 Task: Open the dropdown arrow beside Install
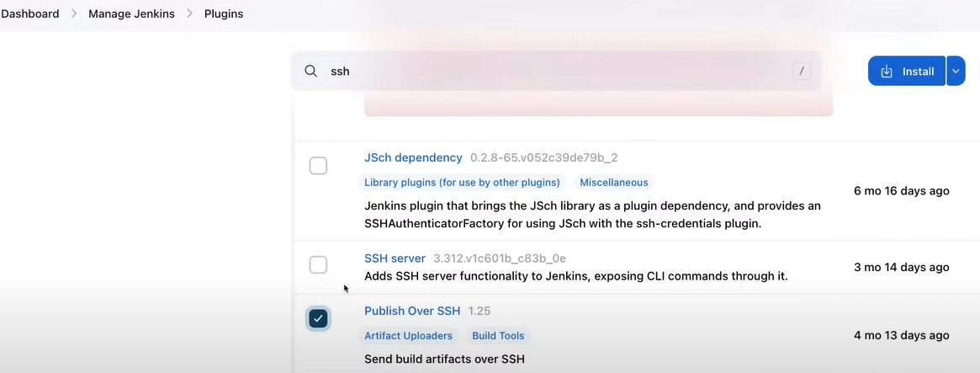[x=956, y=72]
